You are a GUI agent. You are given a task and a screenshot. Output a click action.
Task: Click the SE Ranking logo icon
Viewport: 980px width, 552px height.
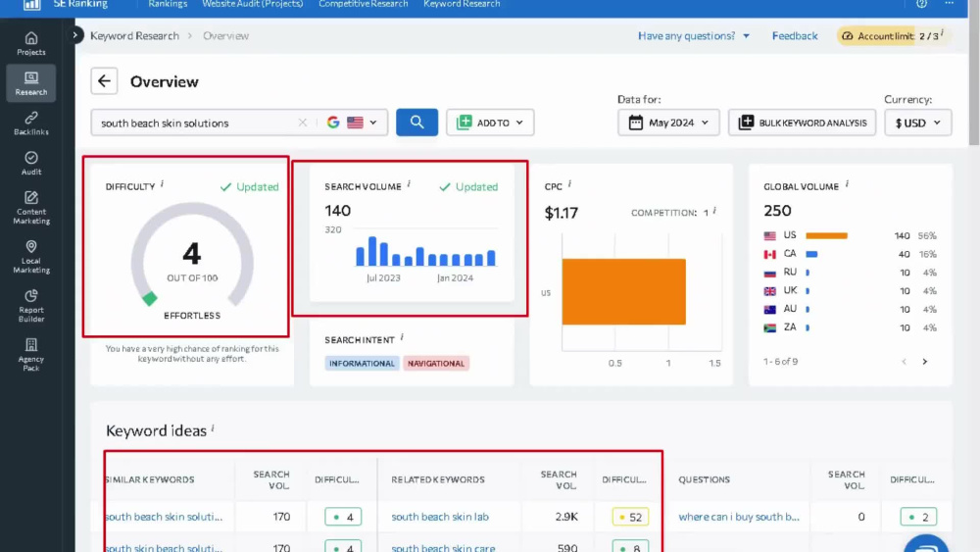(x=32, y=4)
